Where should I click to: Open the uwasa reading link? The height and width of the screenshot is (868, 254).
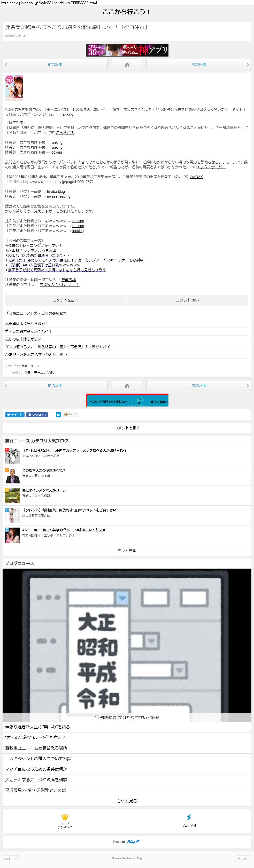coord(59,196)
